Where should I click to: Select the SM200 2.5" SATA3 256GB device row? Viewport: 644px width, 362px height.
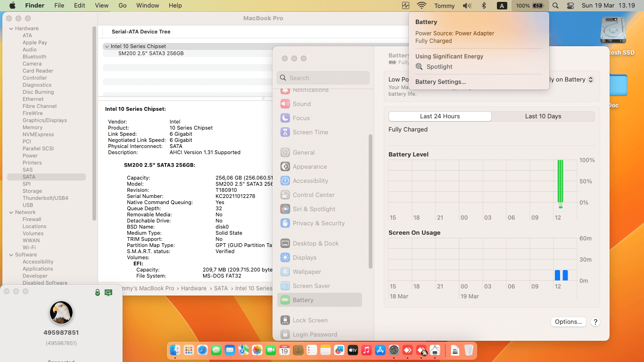click(x=151, y=54)
